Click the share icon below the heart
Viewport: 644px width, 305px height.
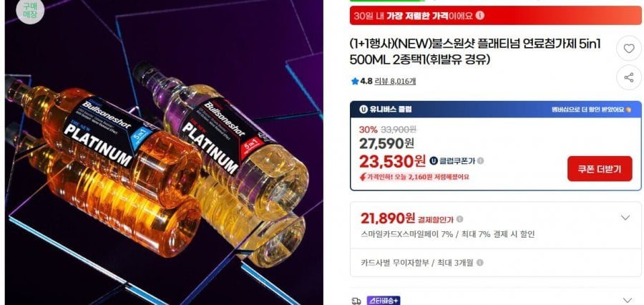[x=629, y=77]
